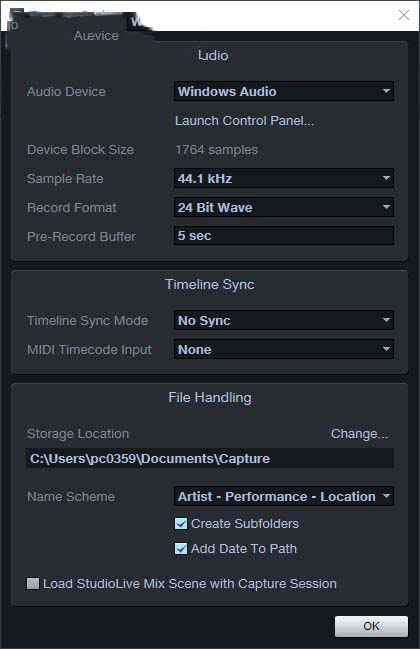Screen dimensions: 420x649
Task: Disable the Add Date To Path checkbox
Action: (x=181, y=549)
